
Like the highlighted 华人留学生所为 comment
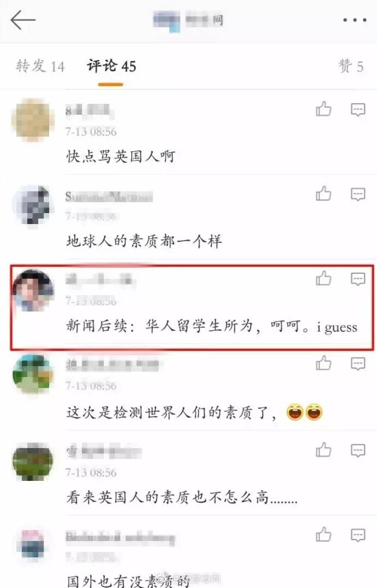(323, 278)
